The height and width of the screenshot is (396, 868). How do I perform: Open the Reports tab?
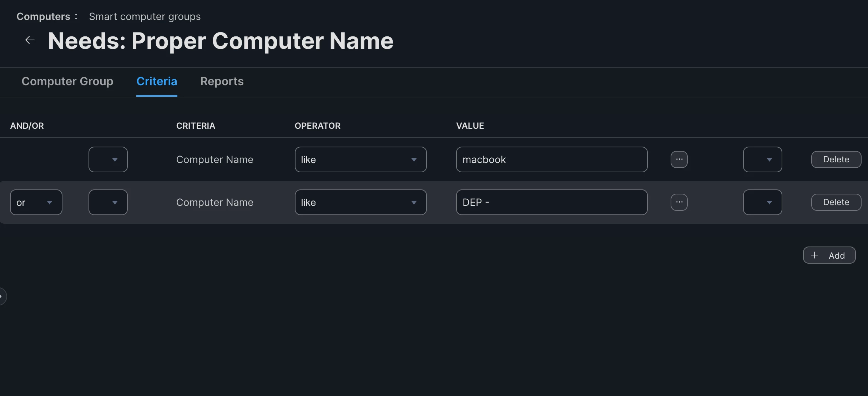pyautogui.click(x=222, y=81)
